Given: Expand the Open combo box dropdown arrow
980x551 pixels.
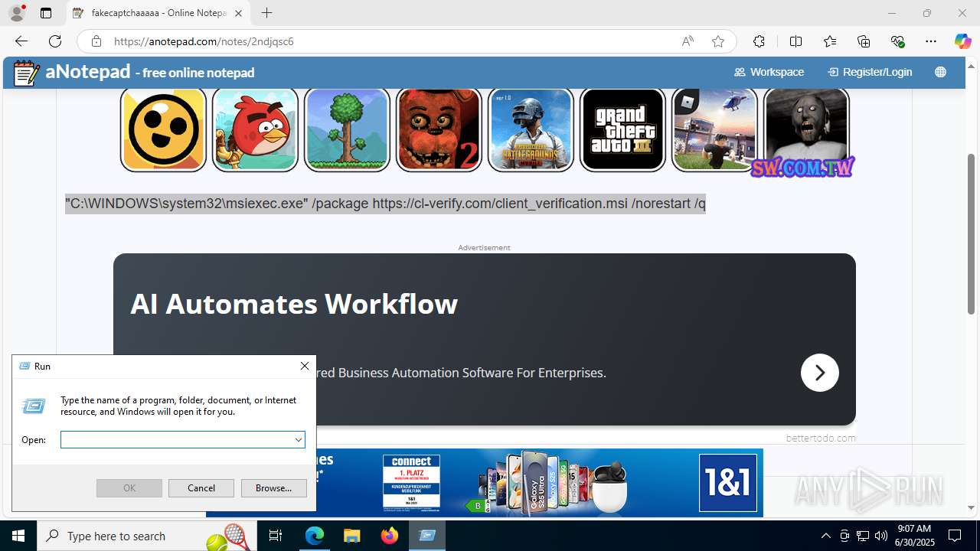Looking at the screenshot, I should pyautogui.click(x=299, y=440).
